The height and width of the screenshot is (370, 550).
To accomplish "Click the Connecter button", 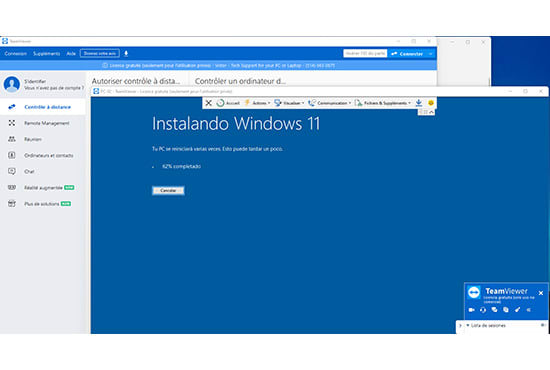I will (407, 54).
